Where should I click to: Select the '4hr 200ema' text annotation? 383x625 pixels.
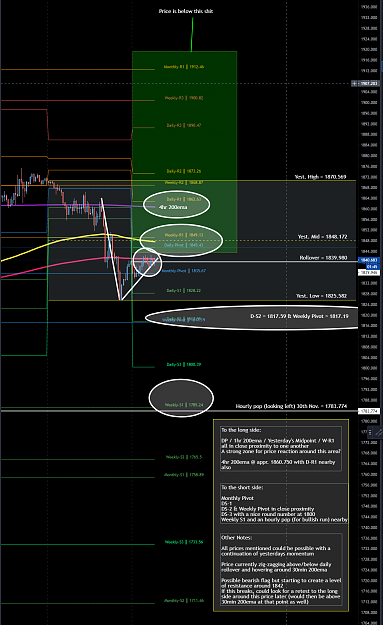coord(173,207)
